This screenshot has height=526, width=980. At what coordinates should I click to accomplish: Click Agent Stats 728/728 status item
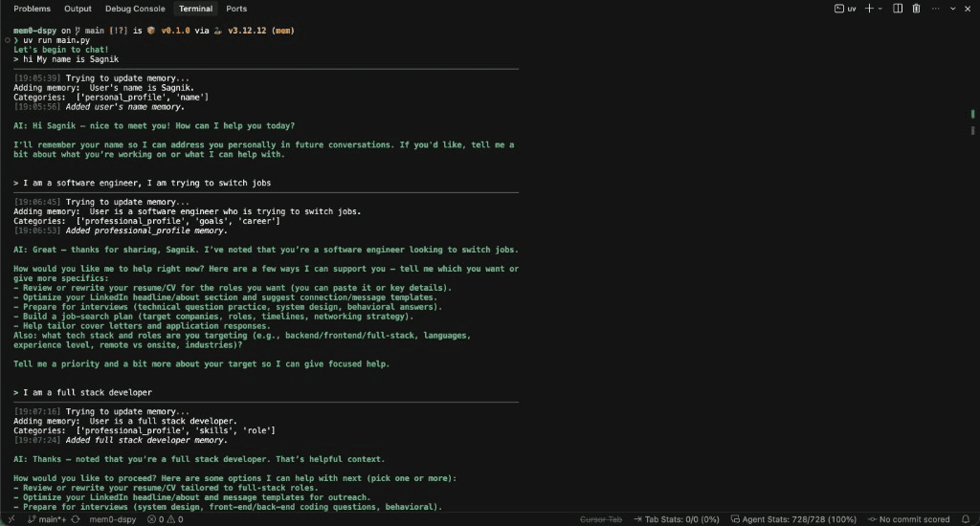[793, 519]
